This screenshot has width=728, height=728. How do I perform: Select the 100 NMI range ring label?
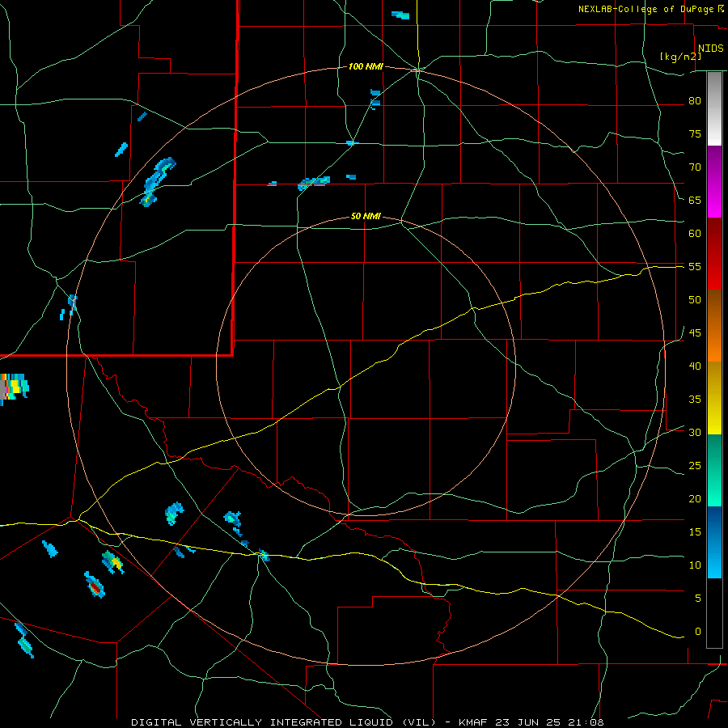click(x=366, y=67)
